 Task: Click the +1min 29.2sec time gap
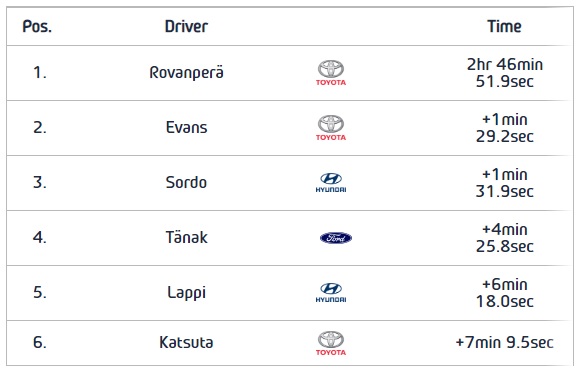click(505, 128)
